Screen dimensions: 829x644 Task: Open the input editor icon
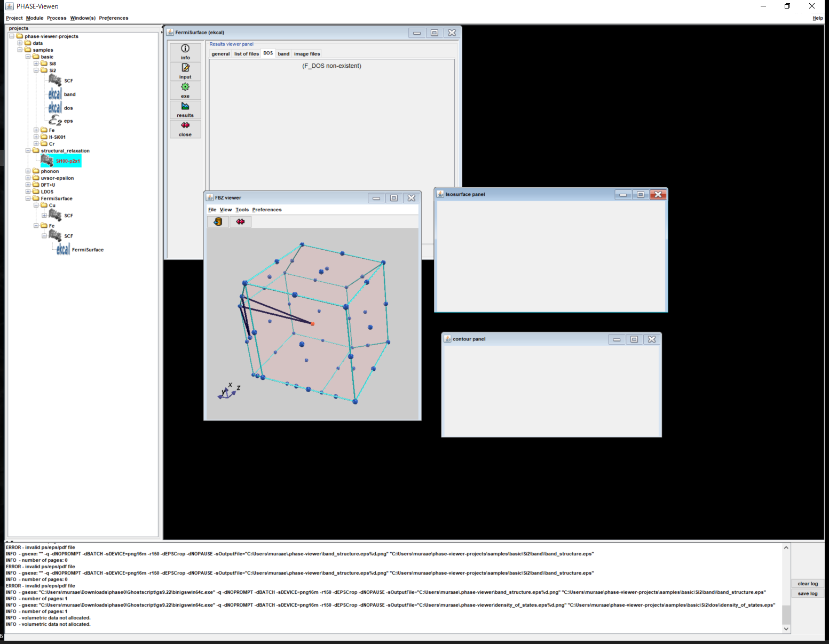tap(185, 68)
